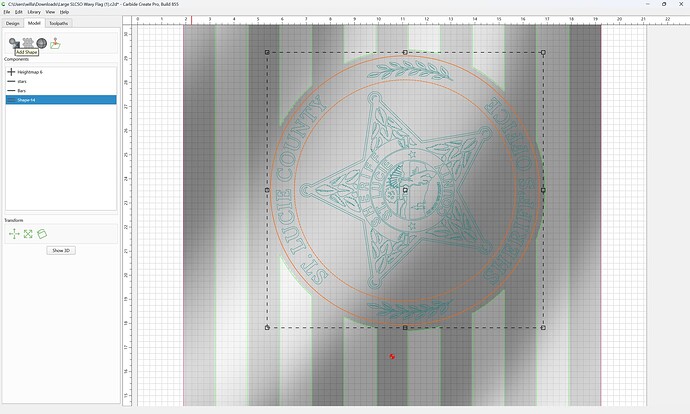Click the bottom-middle selection handle
690x414 pixels.
pyautogui.click(x=405, y=328)
